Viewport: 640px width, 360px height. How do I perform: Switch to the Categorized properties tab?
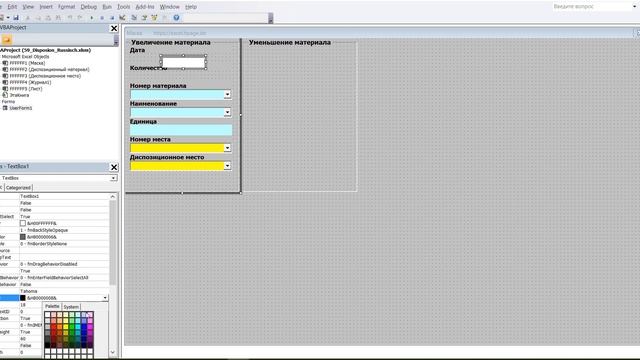[x=18, y=188]
